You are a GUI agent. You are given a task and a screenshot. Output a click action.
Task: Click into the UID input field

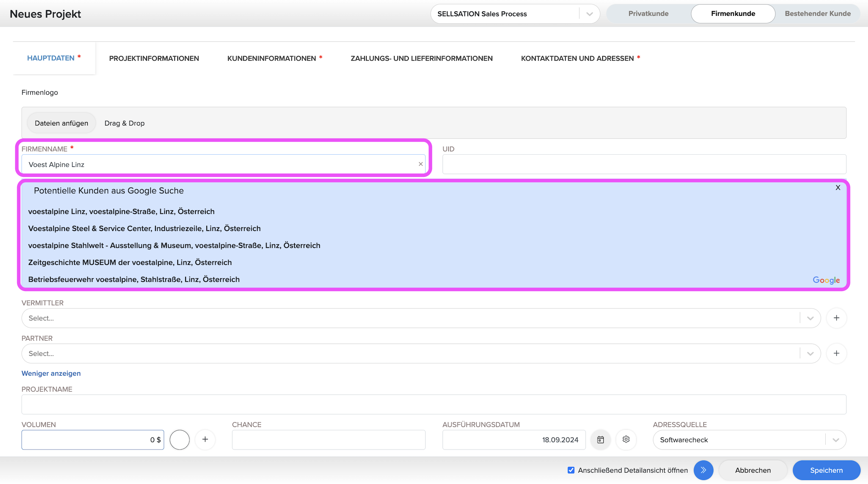coord(644,164)
